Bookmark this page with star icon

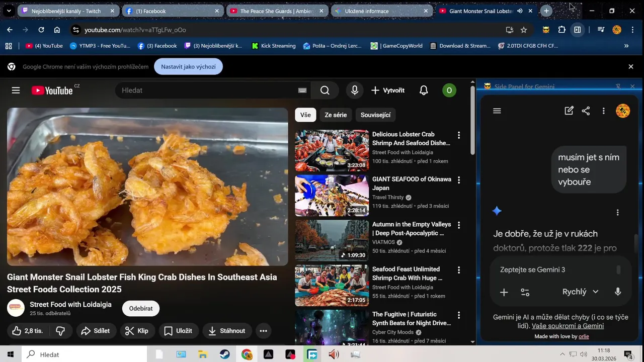(524, 30)
